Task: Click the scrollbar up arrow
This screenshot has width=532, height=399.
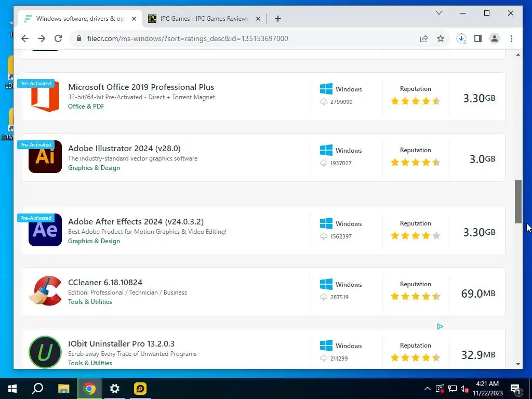Action: tap(518, 55)
